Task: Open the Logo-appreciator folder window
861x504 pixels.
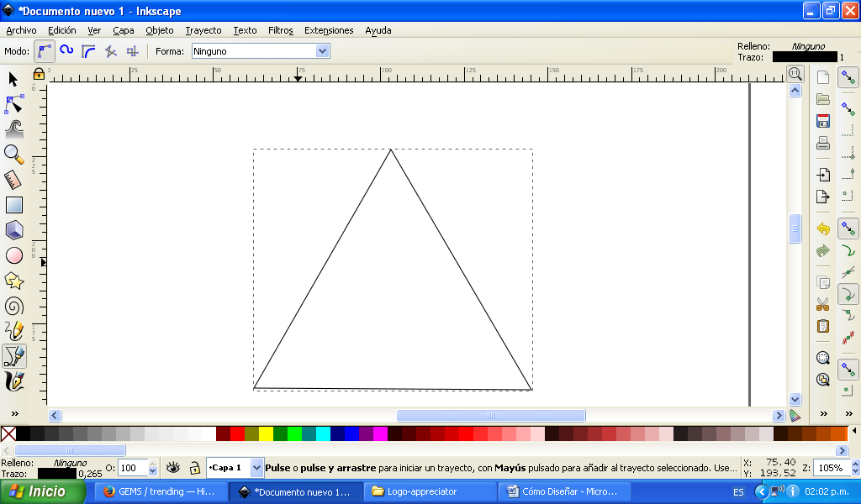Action: (x=430, y=491)
